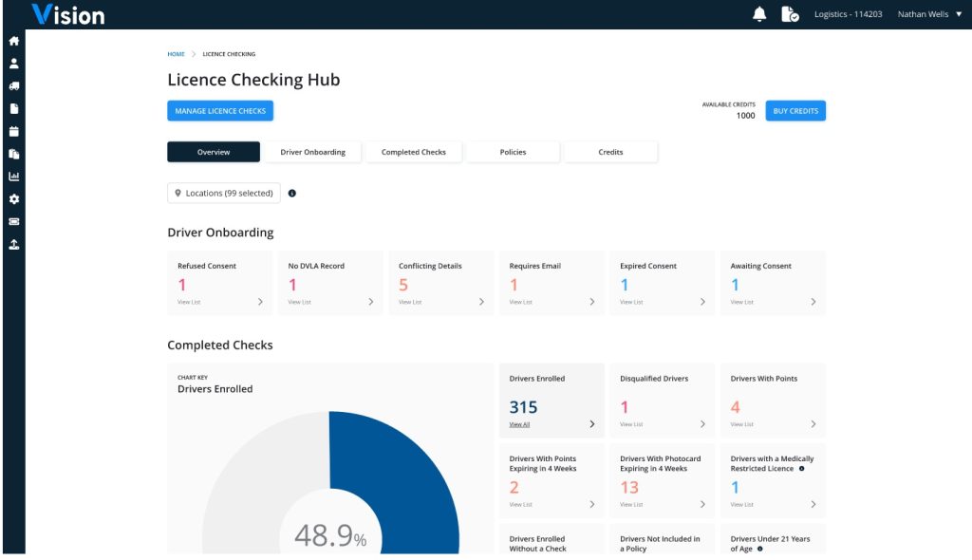Open the Locations (99 selected) selector
This screenshot has height=560, width=972.
tap(224, 193)
